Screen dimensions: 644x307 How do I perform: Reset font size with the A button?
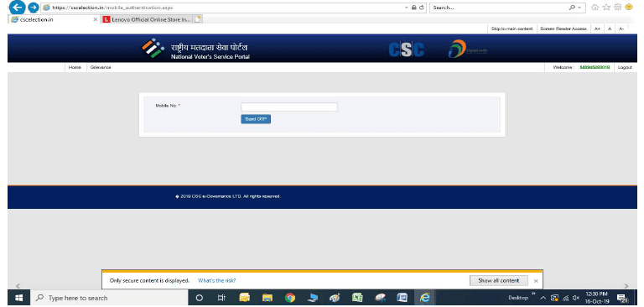pyautogui.click(x=610, y=29)
